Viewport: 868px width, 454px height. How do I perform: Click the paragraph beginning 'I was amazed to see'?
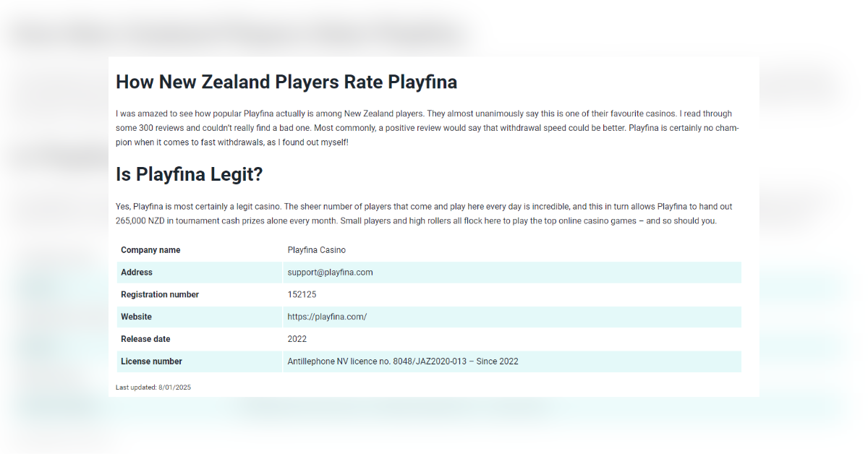(427, 128)
